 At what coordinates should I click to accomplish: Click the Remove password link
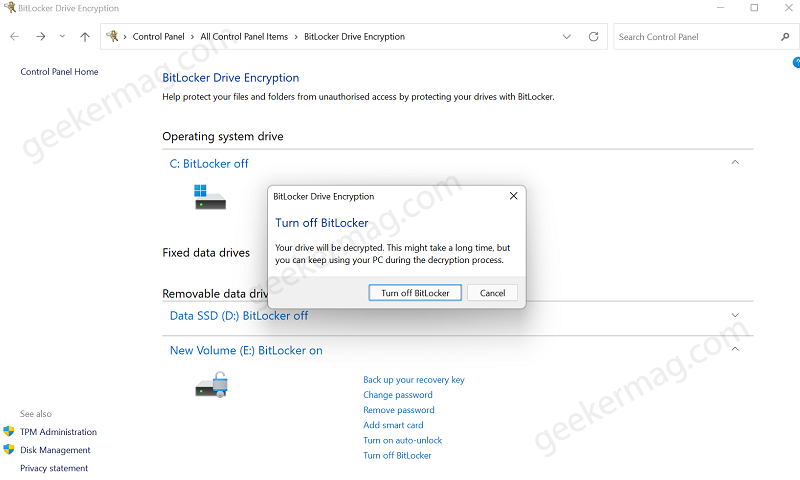[399, 410]
